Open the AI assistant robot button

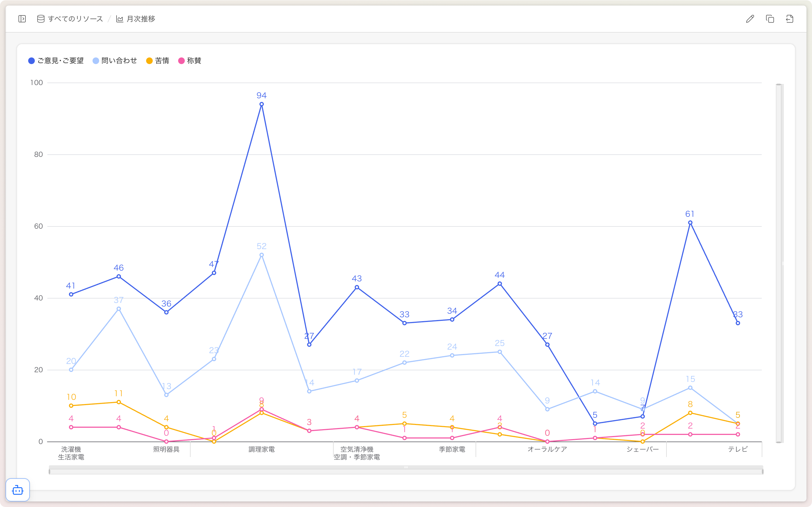pyautogui.click(x=18, y=490)
